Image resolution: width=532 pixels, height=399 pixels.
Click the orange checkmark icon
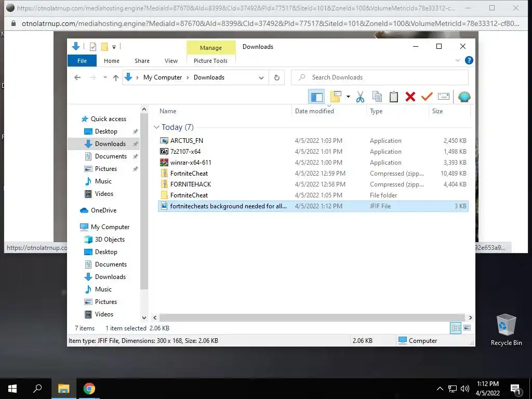pyautogui.click(x=427, y=97)
